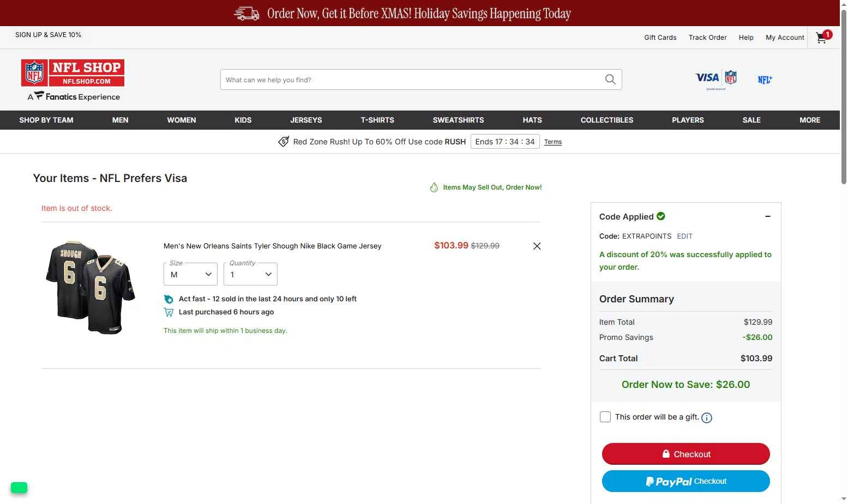This screenshot has width=848, height=504.
Task: Click the holiday savings top banner
Action: 419,13
